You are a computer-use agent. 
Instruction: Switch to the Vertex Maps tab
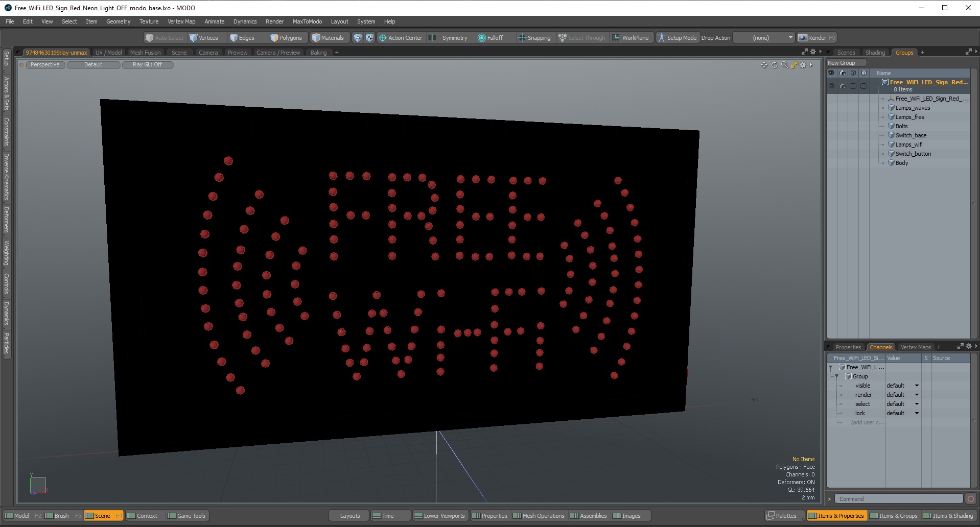[916, 347]
